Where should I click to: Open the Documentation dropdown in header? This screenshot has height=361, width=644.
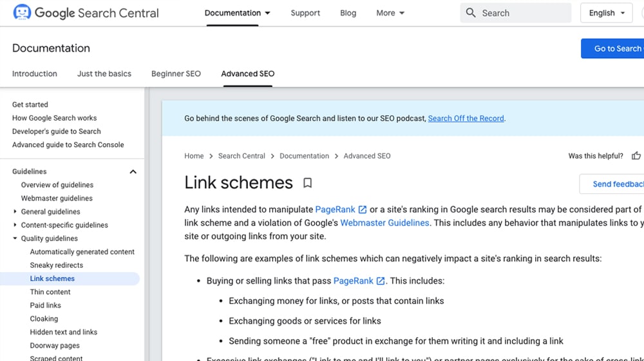[x=238, y=13]
